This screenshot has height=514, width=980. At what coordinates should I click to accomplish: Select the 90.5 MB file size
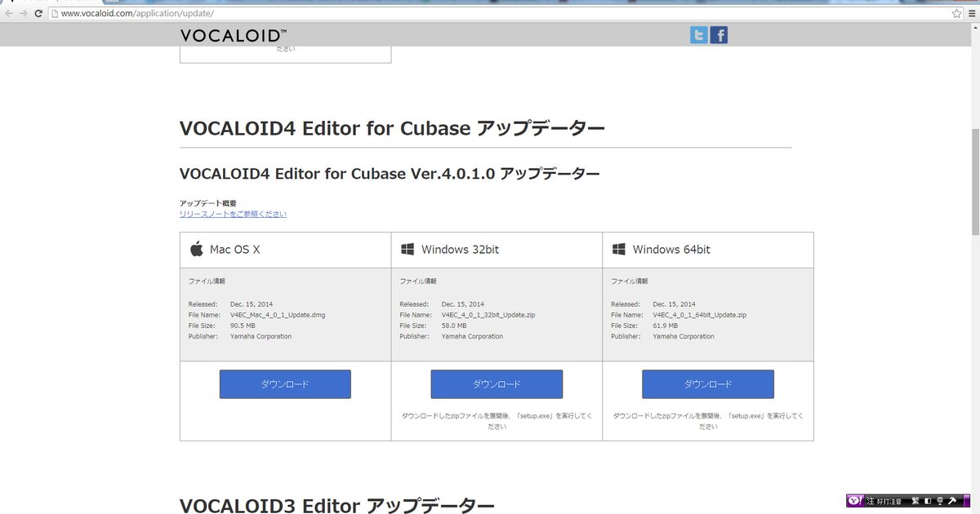coord(243,326)
